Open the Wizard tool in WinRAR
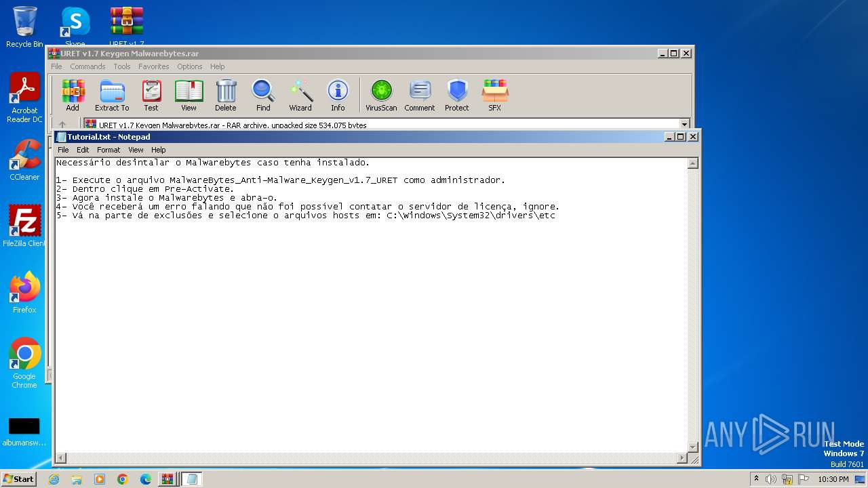The height and width of the screenshot is (488, 868). tap(300, 96)
